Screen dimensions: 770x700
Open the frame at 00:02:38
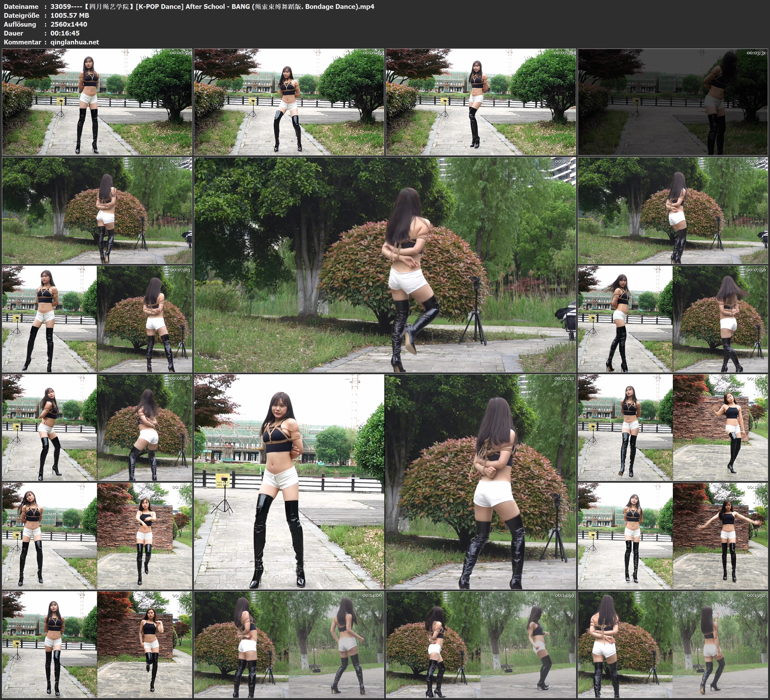481,102
